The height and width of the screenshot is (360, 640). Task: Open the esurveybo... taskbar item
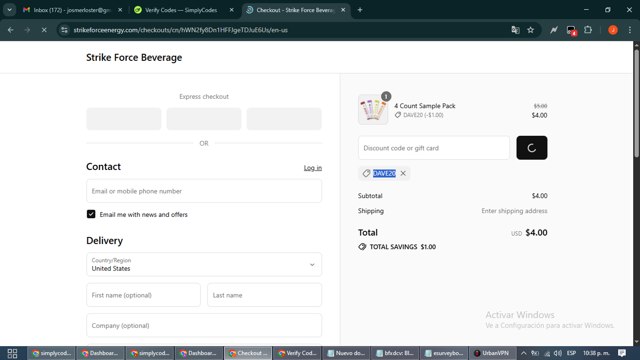pyautogui.click(x=444, y=353)
